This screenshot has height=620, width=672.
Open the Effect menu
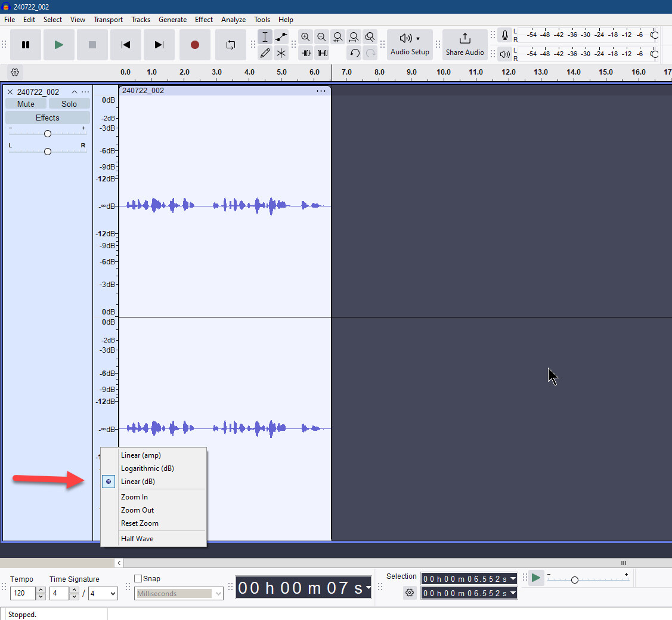(x=203, y=20)
